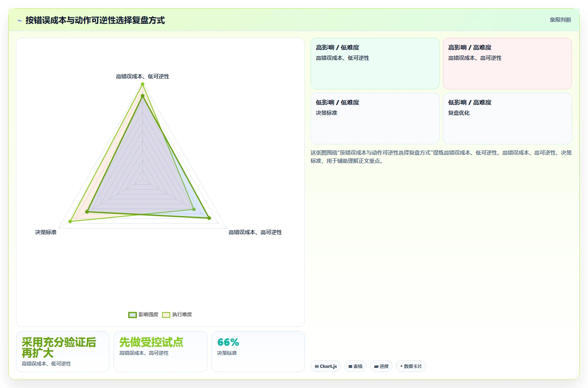Open the 低影响 / 低难度 quadrant card
Screen dimensions: 588x388
(375, 119)
